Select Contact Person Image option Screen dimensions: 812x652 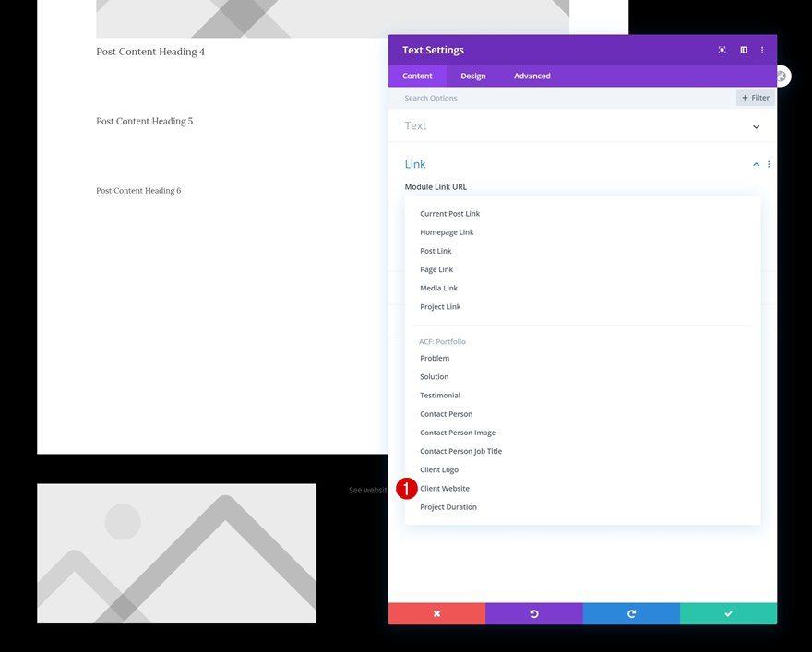tap(458, 432)
